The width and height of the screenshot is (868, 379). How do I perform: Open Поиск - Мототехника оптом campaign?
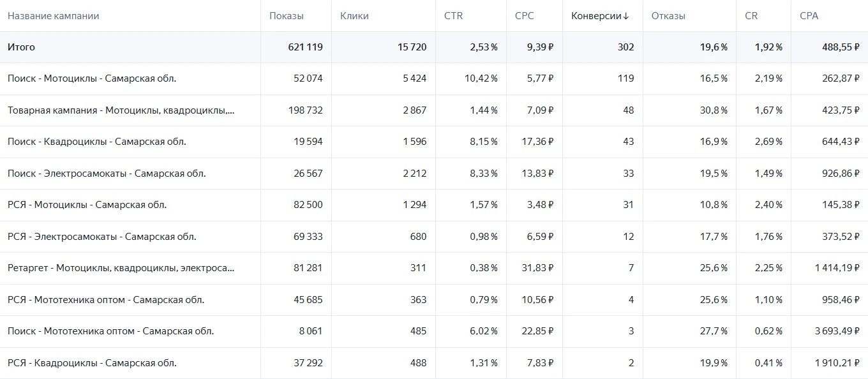[x=111, y=331]
